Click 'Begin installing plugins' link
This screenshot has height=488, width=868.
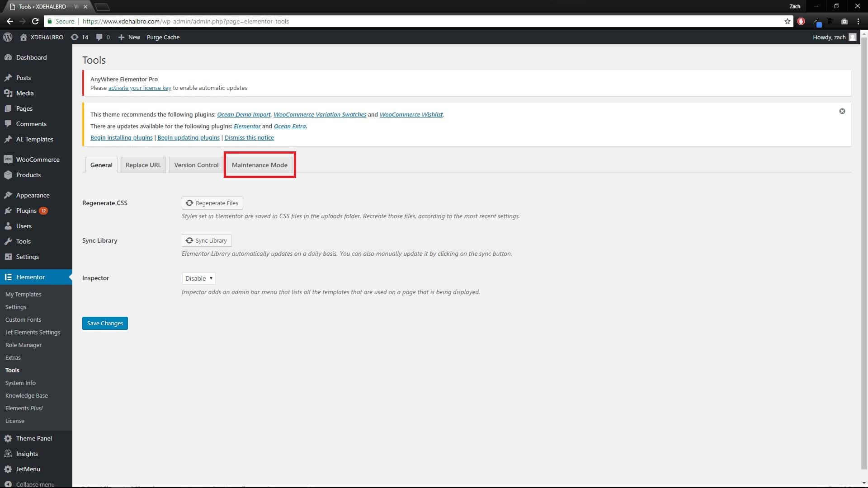122,138
